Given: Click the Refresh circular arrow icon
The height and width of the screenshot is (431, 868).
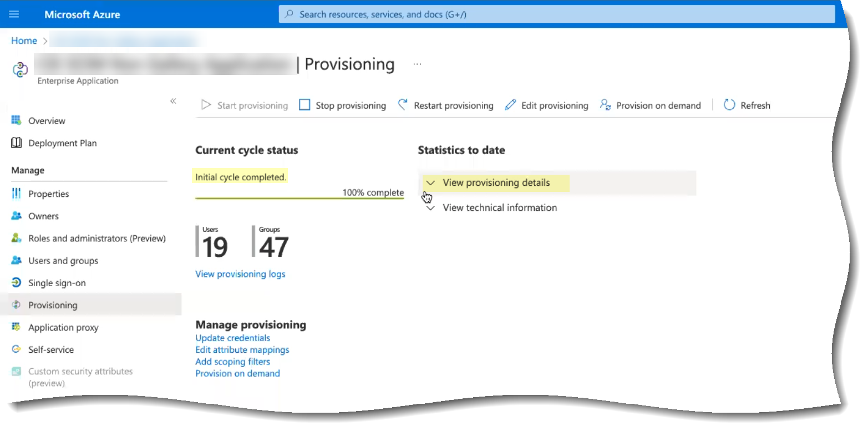Looking at the screenshot, I should tap(729, 105).
